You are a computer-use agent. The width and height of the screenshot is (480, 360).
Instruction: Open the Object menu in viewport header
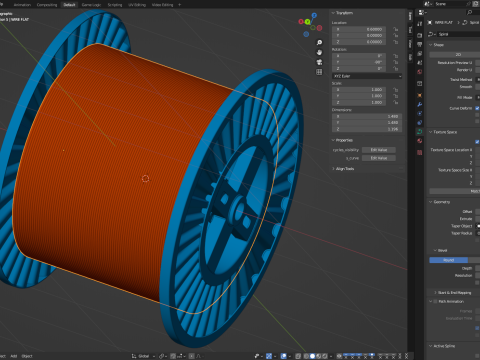click(x=27, y=356)
